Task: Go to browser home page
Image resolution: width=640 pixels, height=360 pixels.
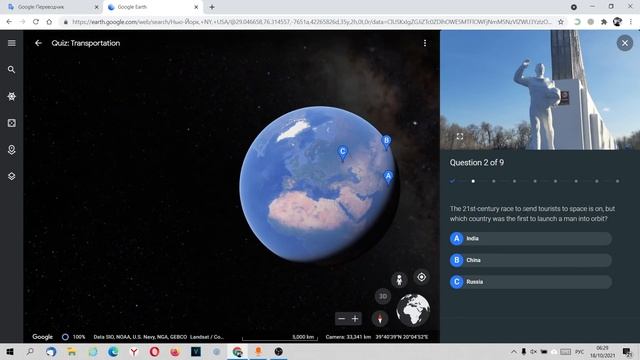Action: pyautogui.click(x=49, y=22)
